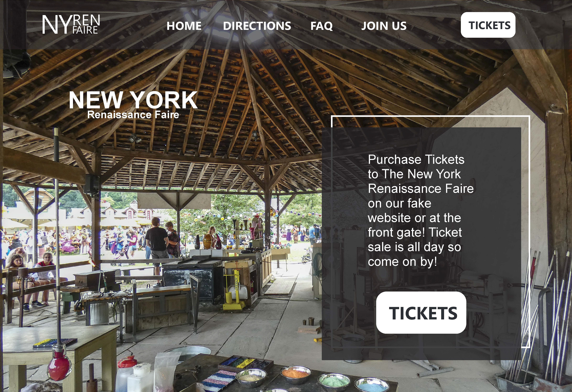Click the NY Ren Faire logo
This screenshot has width=572, height=392.
pos(71,24)
